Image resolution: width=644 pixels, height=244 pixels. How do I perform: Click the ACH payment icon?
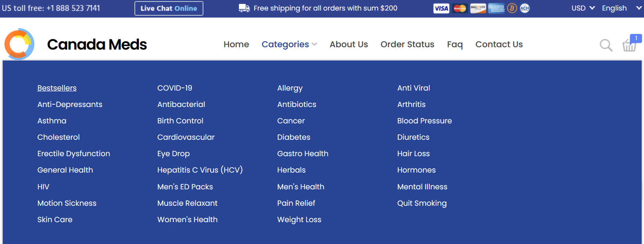pos(525,8)
